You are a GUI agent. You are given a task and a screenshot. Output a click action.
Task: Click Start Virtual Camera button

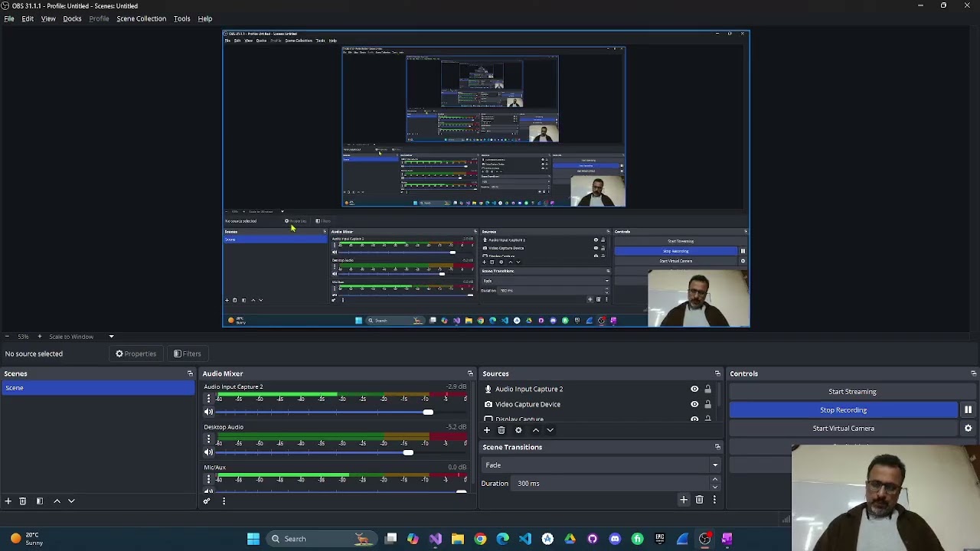[843, 429]
